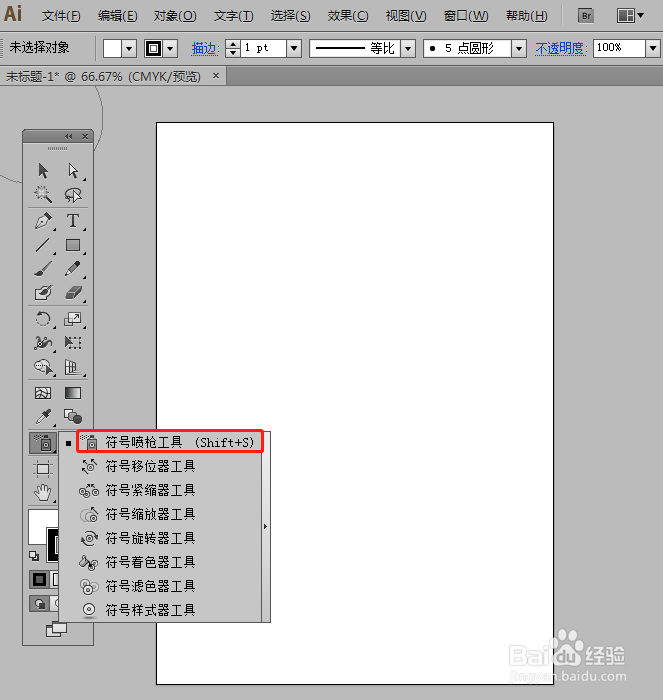Open the 视图(V) menu
The image size is (663, 700).
click(x=406, y=16)
